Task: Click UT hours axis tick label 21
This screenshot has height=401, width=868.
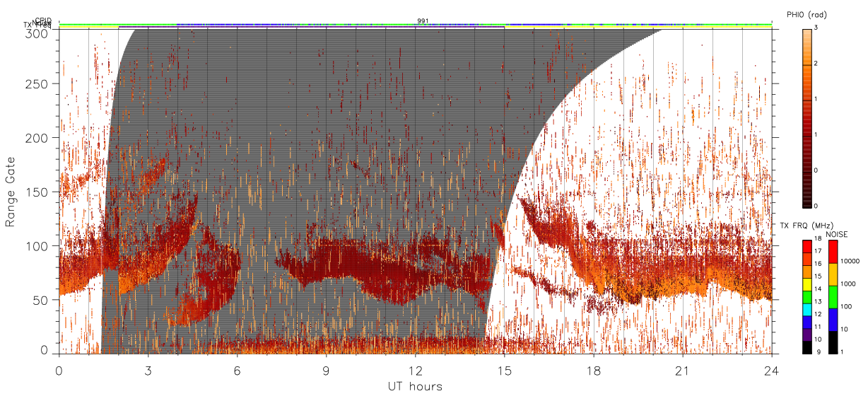Action: coord(683,371)
